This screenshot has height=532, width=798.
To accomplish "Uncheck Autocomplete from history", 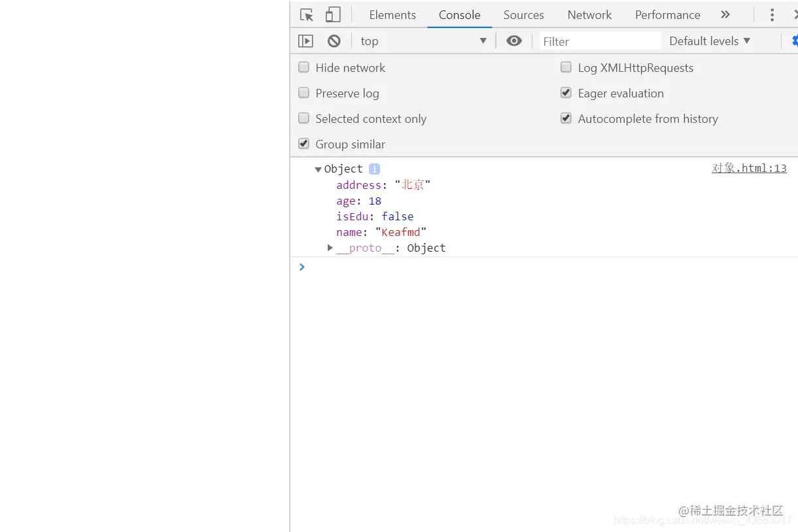I will 566,118.
